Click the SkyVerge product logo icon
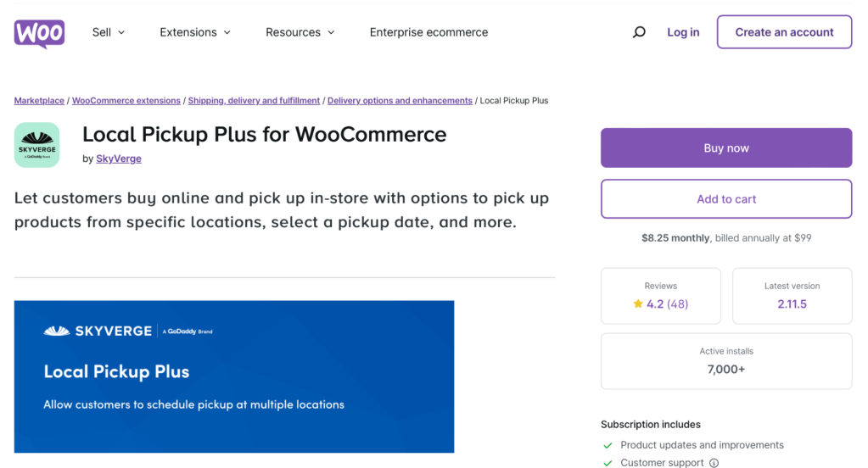 pyautogui.click(x=37, y=145)
